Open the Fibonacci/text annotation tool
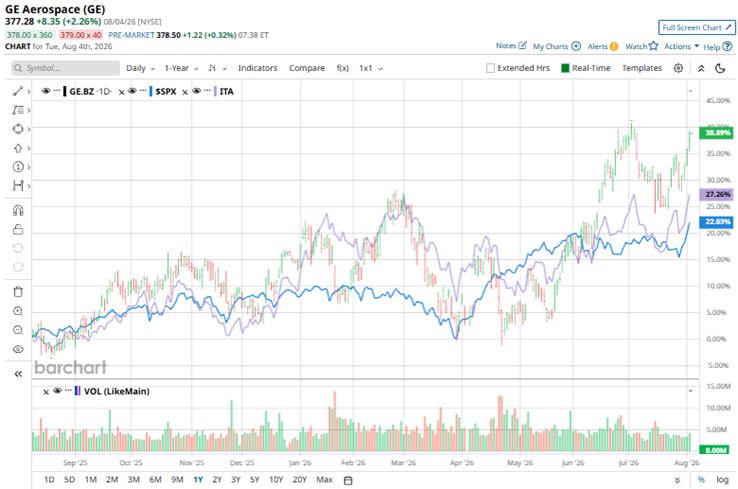This screenshot has width=738, height=489. coord(18,110)
